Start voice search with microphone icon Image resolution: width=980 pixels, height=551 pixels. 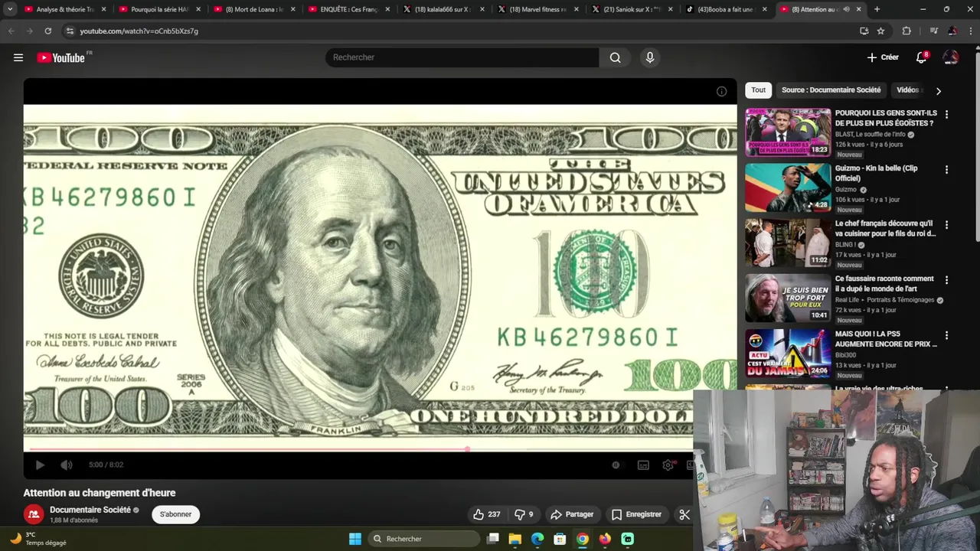[x=650, y=57]
